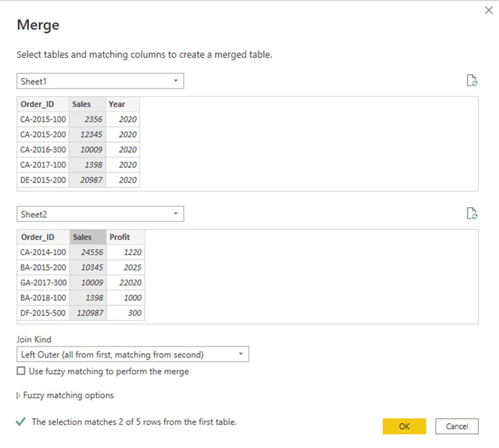The width and height of the screenshot is (499, 448).
Task: Click the green match status checkmark
Action: point(21,421)
